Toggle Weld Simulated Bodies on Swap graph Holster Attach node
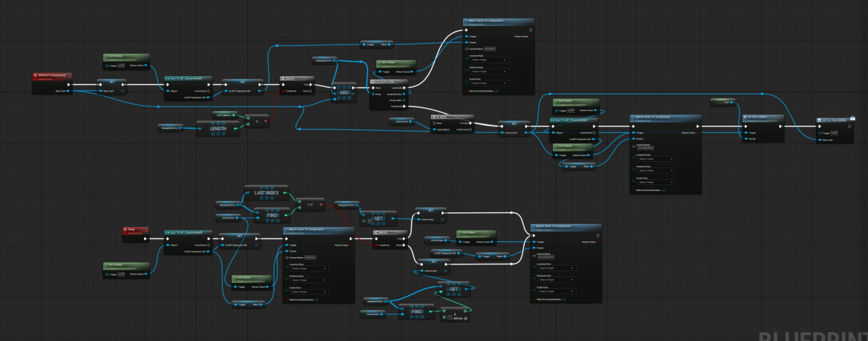The height and width of the screenshot is (341, 868). click(x=316, y=299)
